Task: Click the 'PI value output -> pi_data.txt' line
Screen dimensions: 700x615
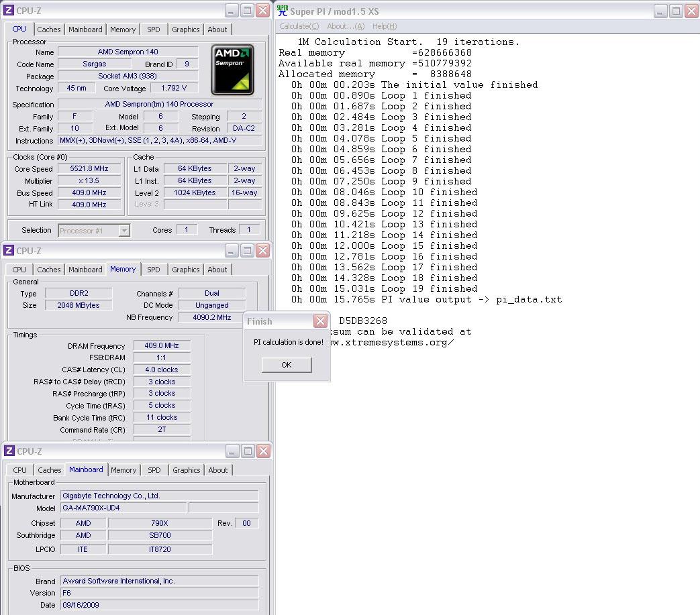Action: tap(426, 299)
